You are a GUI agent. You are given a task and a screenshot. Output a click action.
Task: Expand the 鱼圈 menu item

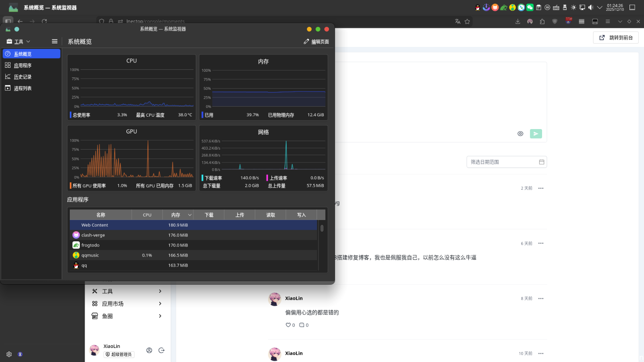pos(127,316)
